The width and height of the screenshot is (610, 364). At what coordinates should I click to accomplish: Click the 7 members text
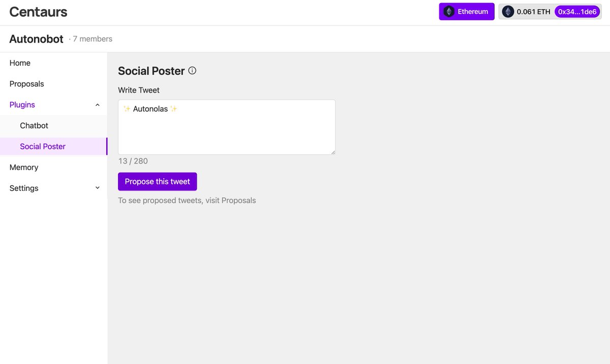(93, 39)
